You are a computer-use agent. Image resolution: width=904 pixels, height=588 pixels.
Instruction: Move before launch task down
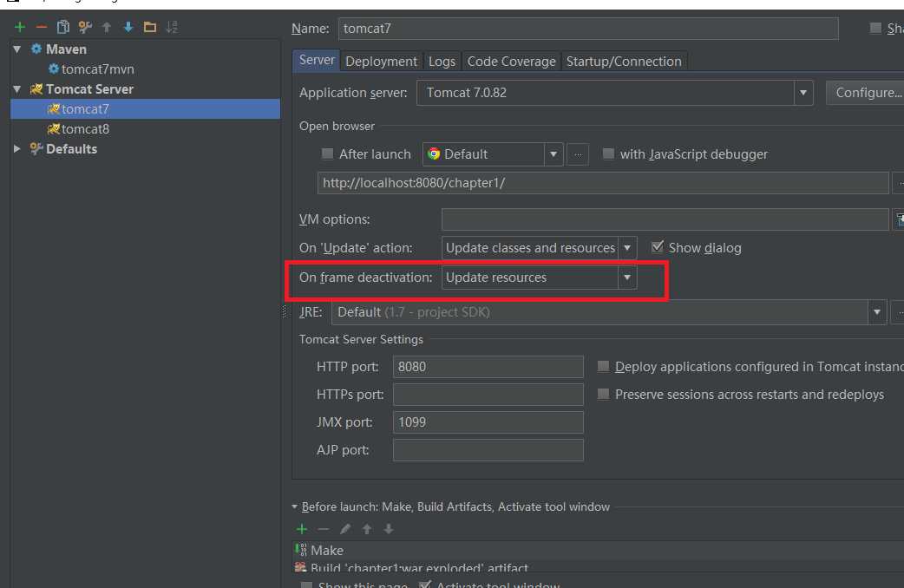(389, 529)
